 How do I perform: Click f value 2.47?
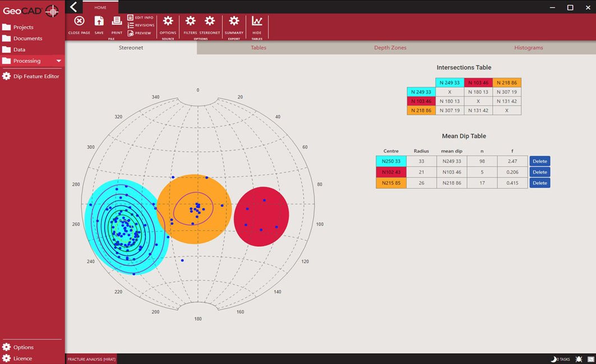(512, 161)
